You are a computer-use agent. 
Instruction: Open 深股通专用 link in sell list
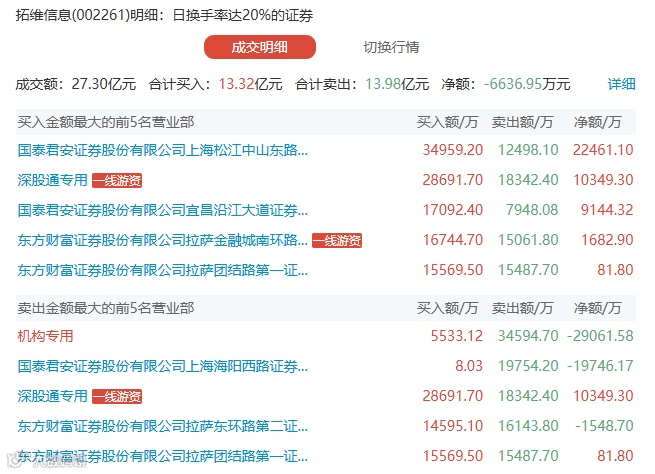coord(53,396)
